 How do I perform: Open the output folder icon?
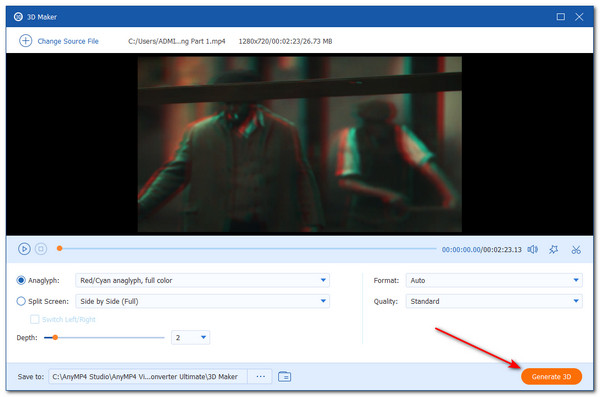pyautogui.click(x=284, y=377)
